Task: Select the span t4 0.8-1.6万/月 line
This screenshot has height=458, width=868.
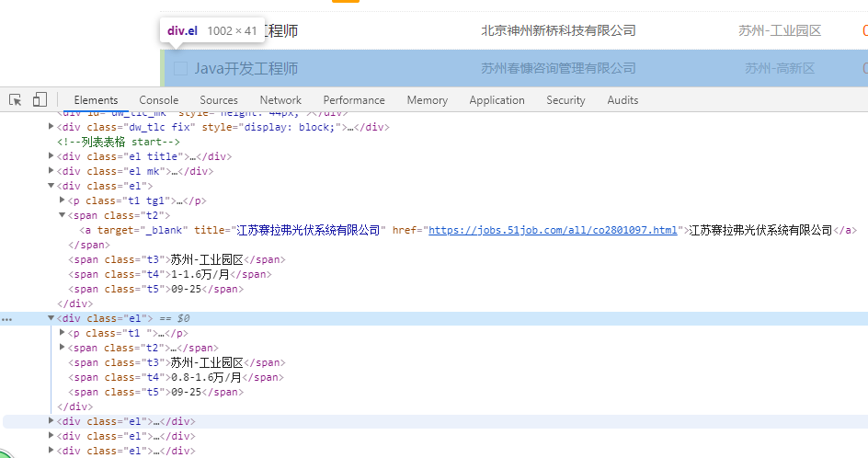Action: 176,377
